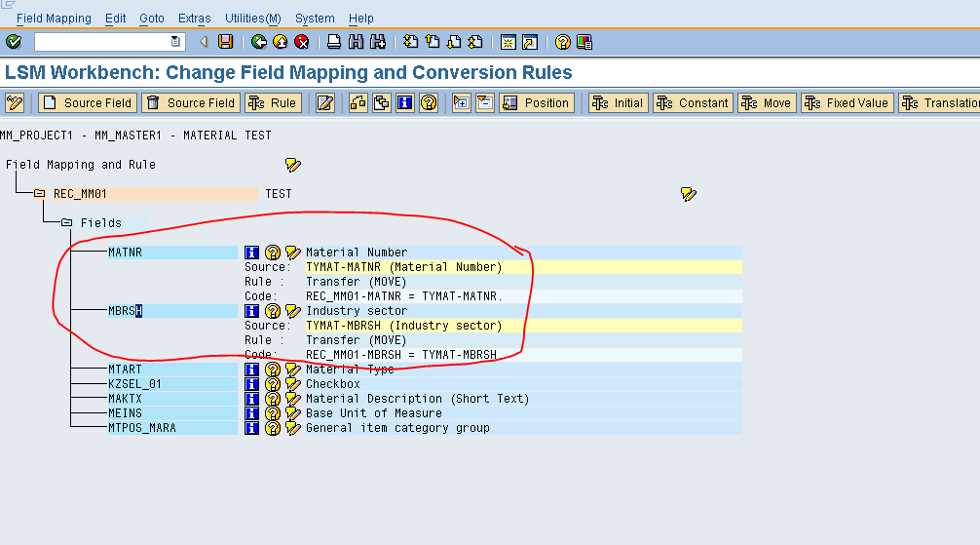Click the Fixed Value button

coord(848,102)
